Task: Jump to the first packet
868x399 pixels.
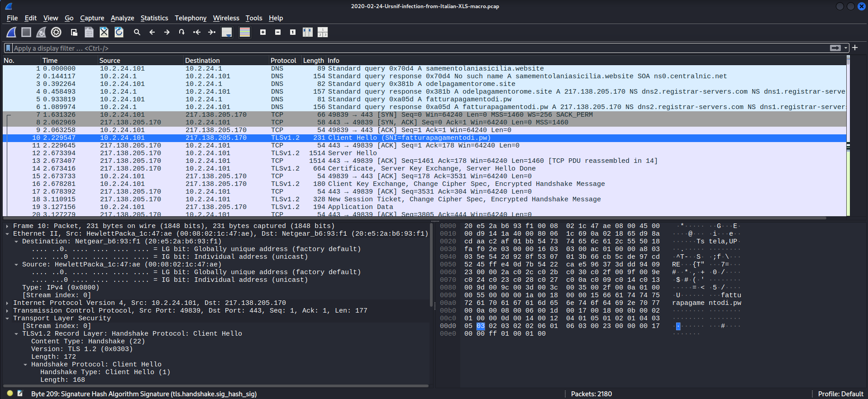Action: tap(197, 32)
